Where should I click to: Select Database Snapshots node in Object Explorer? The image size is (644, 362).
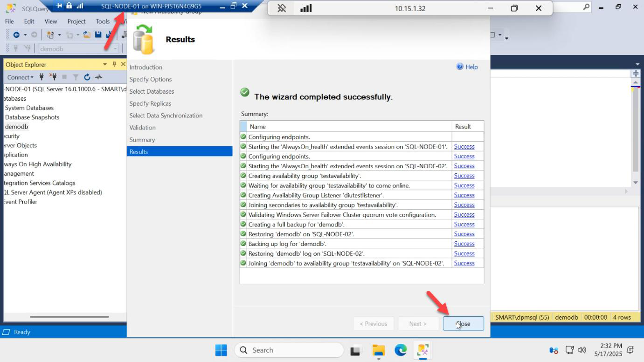pyautogui.click(x=32, y=117)
